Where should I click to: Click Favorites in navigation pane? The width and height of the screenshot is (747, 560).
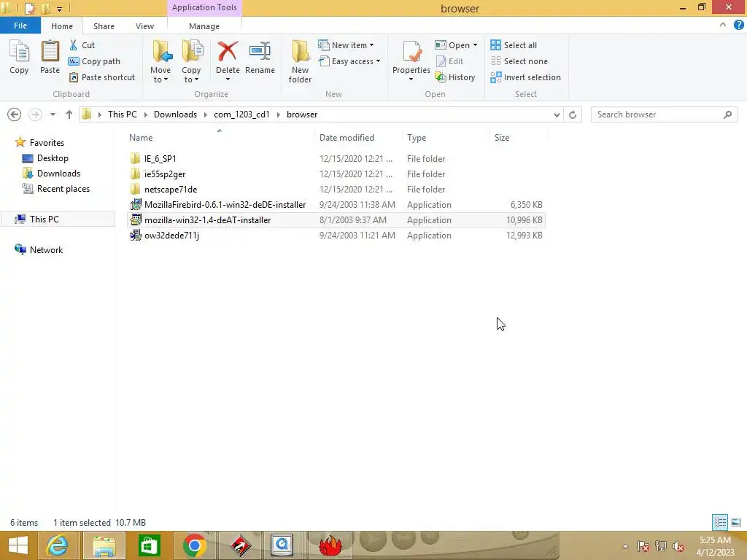tap(47, 143)
